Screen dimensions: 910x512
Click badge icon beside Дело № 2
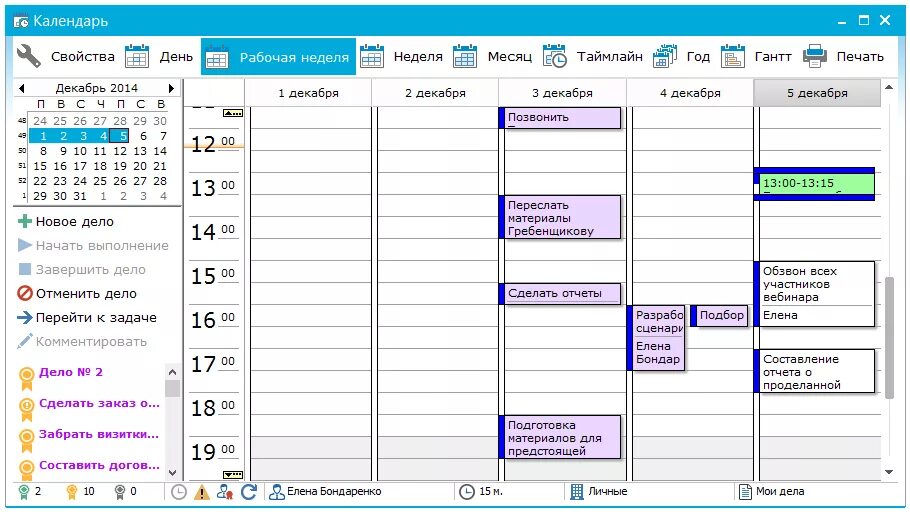(27, 378)
